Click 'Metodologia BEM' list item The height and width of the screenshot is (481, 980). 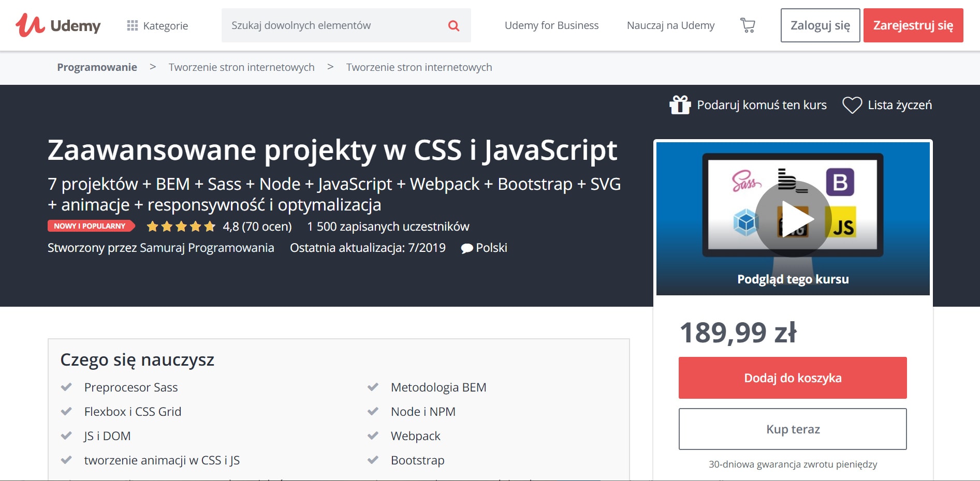click(x=438, y=387)
